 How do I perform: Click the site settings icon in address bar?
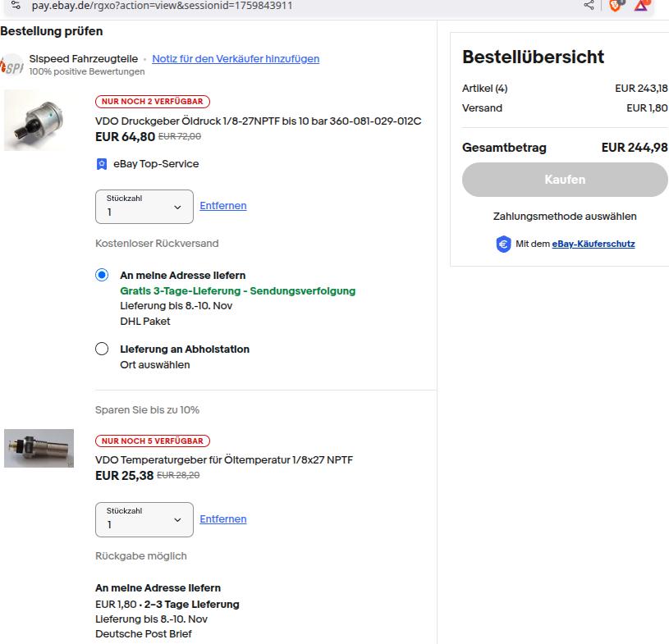pos(13,6)
